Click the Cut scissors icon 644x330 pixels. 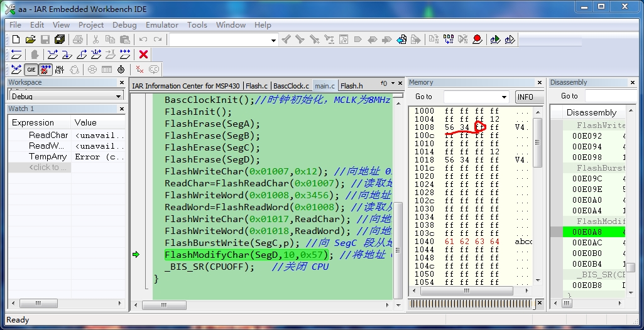click(x=96, y=40)
